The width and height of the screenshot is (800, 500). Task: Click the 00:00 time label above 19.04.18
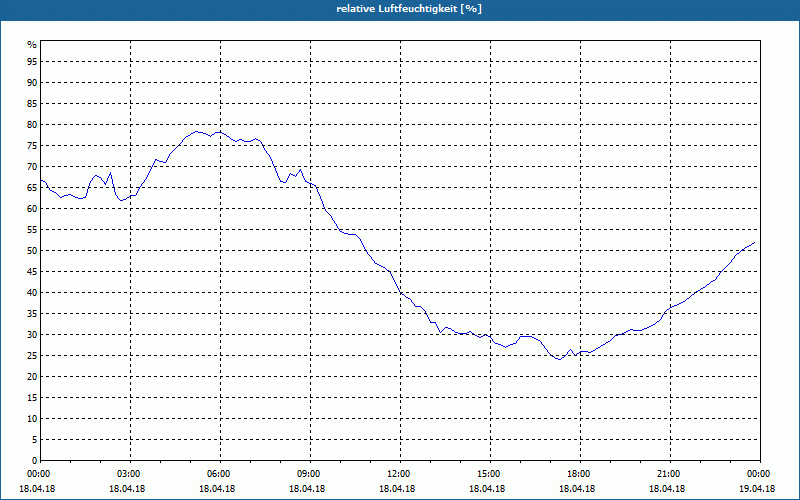(x=758, y=474)
